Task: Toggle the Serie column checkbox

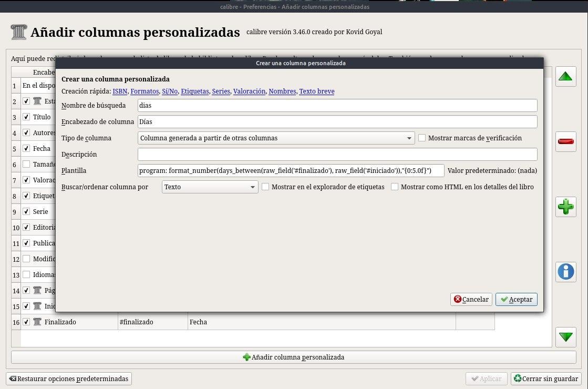Action: click(x=26, y=211)
